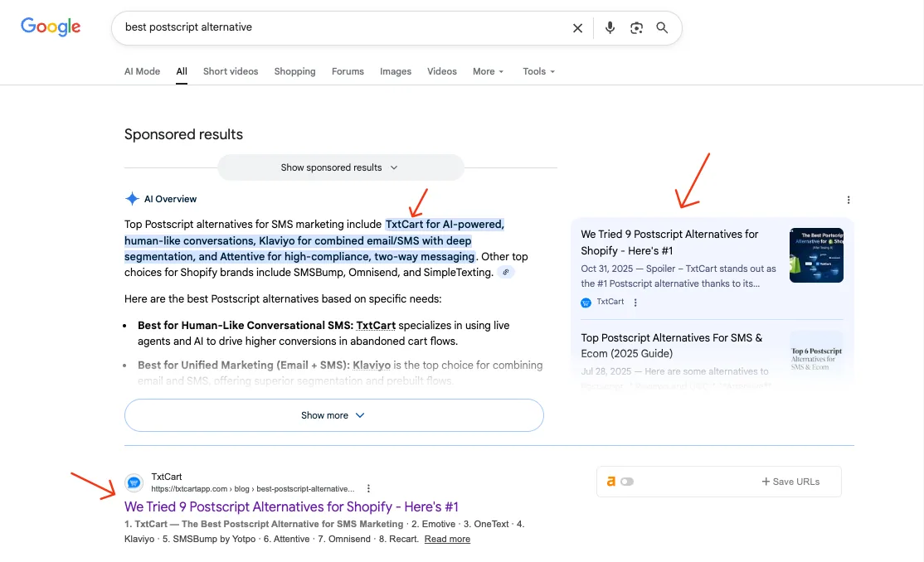Screen dimensions: 924x562
Task: Click the orange 'a' extension icon
Action: 611,482
